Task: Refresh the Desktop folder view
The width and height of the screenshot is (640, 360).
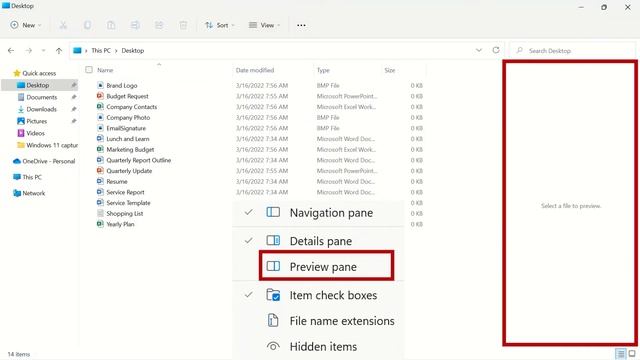Action: coord(496,50)
